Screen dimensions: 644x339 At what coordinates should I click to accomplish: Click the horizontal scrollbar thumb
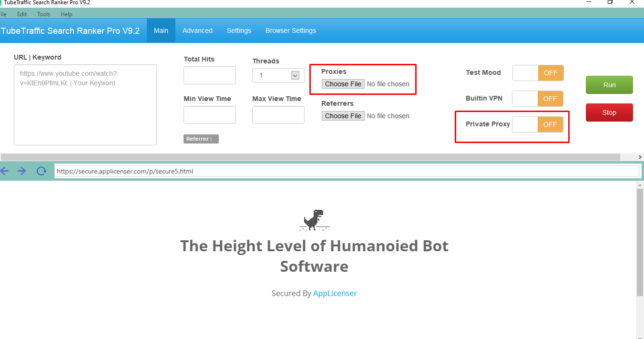tap(310, 157)
